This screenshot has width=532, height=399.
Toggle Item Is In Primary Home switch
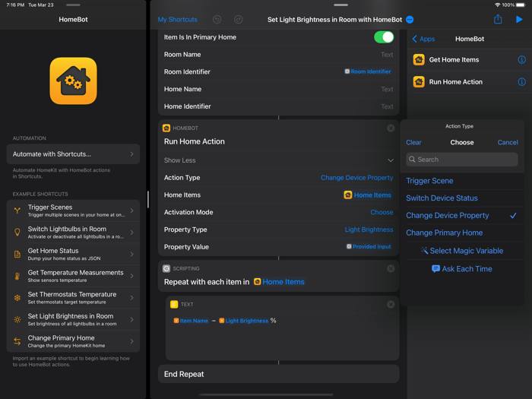[383, 37]
